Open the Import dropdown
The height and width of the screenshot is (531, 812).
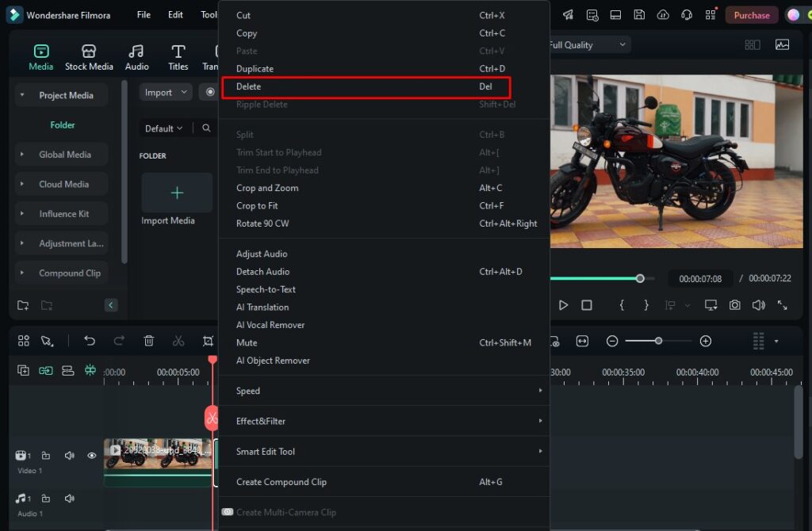166,93
